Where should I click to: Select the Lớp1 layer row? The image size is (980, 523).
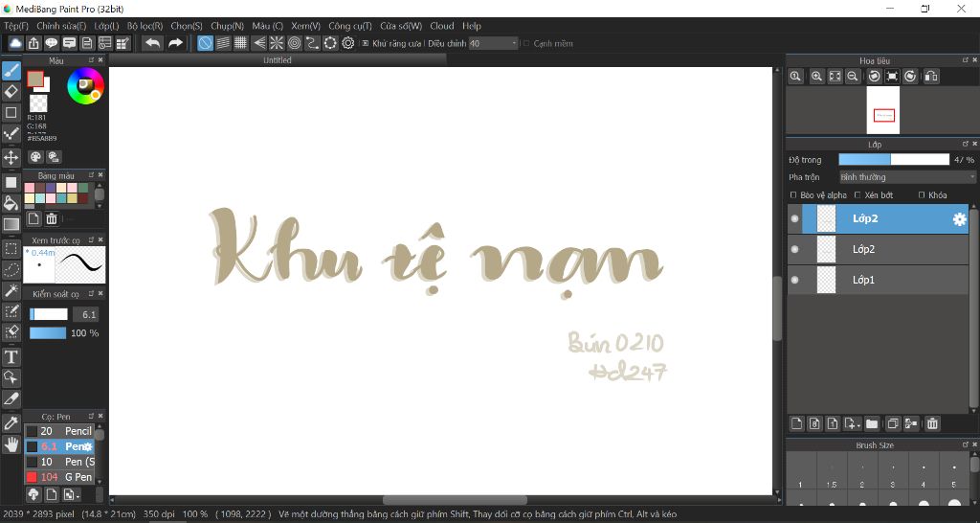tap(879, 280)
